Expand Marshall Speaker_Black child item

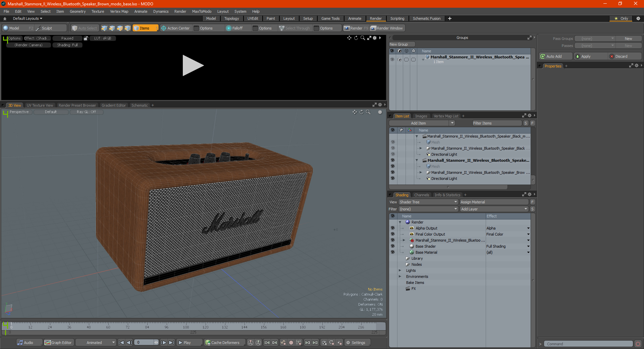tap(421, 148)
